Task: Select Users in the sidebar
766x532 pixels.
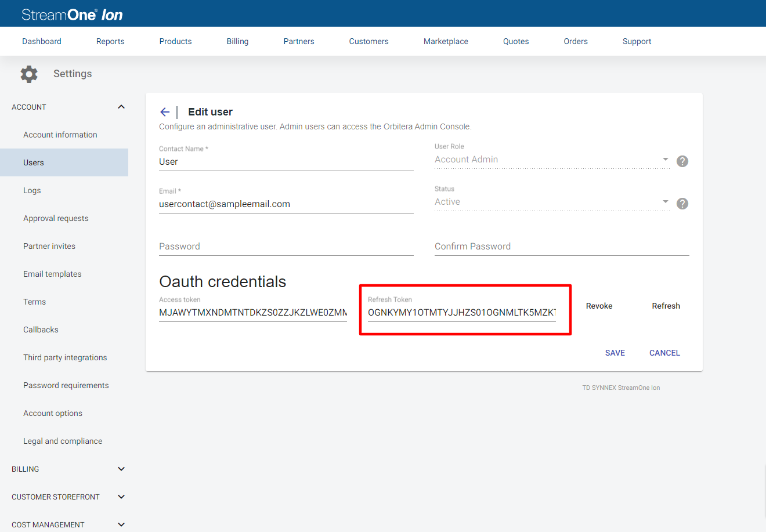Action: pyautogui.click(x=64, y=162)
